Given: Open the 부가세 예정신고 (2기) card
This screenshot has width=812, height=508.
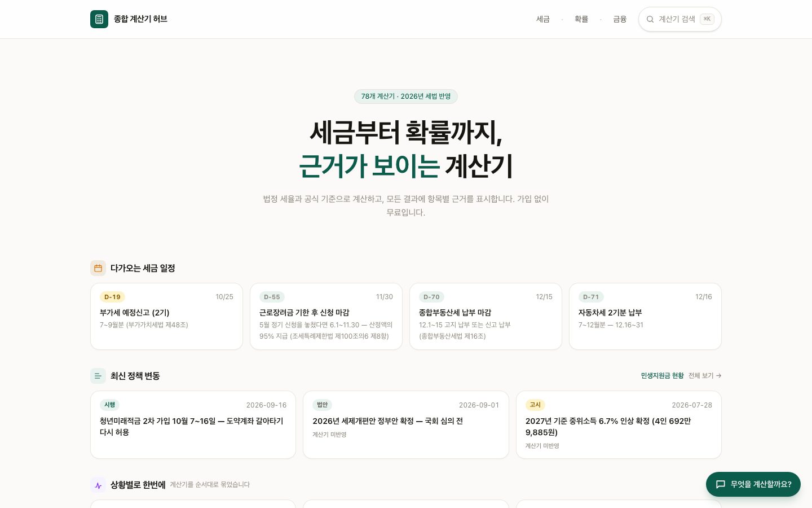Looking at the screenshot, I should 166,316.
